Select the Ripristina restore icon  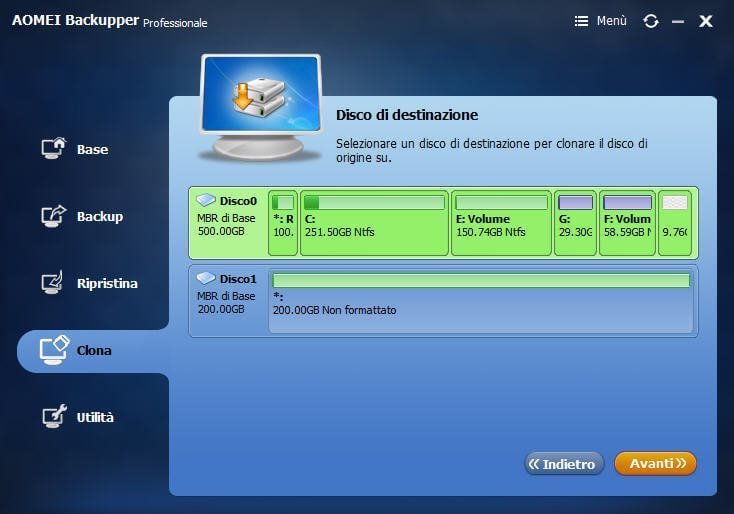(52, 282)
